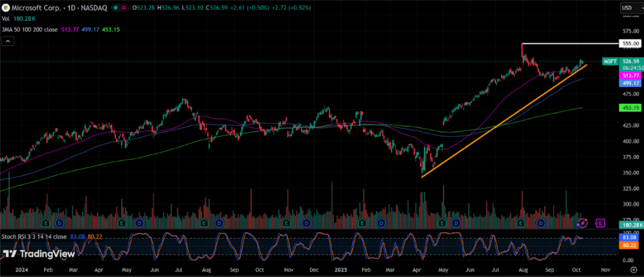Click the leftmost green earnings E marker

pos(46,223)
